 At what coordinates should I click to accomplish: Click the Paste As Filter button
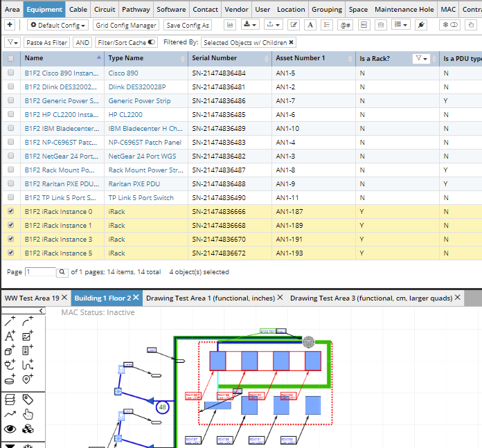click(46, 42)
